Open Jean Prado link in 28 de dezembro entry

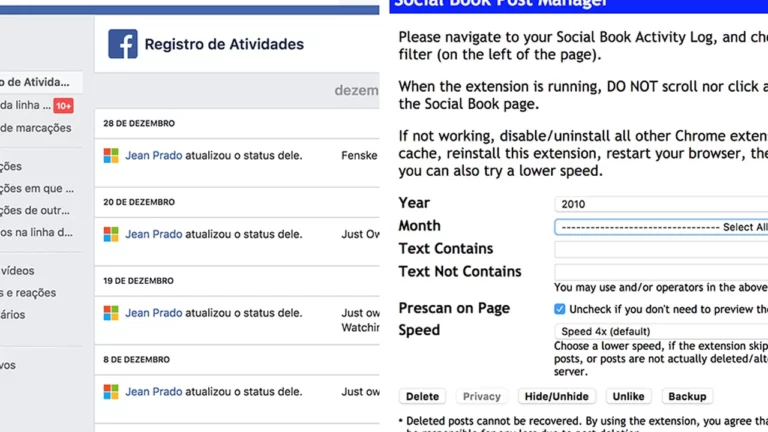(x=154, y=156)
